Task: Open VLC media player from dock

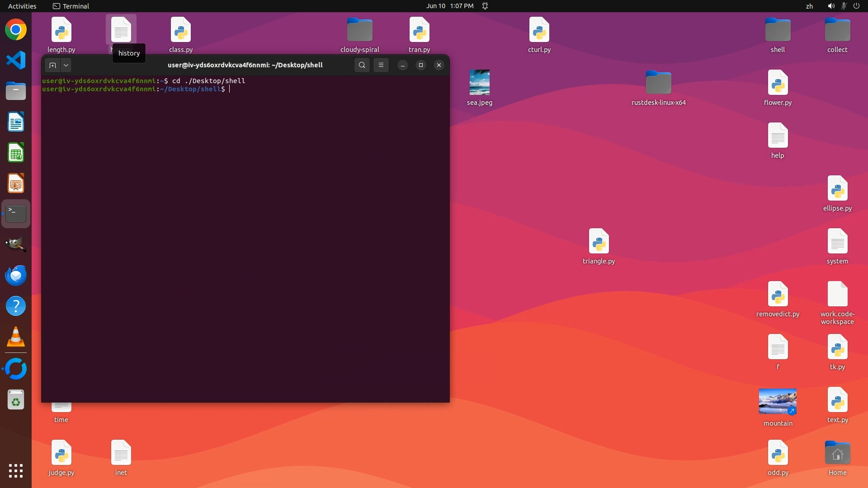Action: 16,337
